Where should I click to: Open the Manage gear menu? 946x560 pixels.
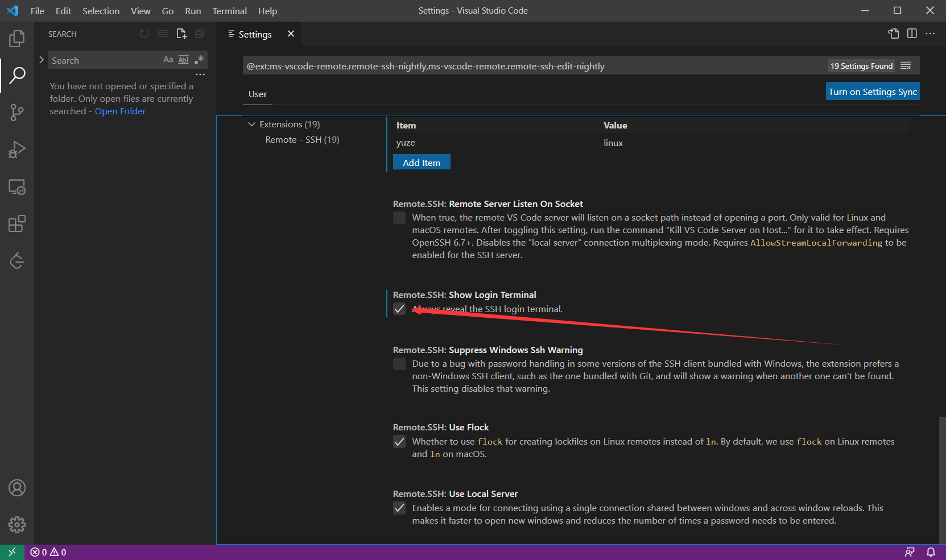(17, 525)
